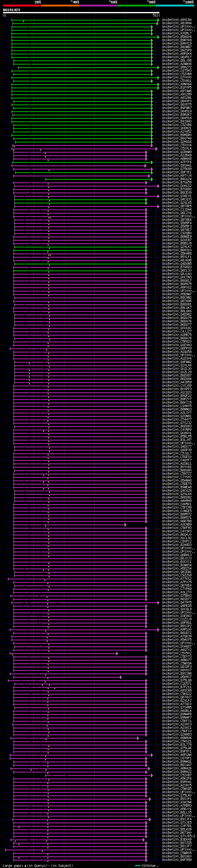Select the UniRef100_B4G1Z4 label
Image resolution: width=197 pixels, height=868 pixels.
point(177,179)
